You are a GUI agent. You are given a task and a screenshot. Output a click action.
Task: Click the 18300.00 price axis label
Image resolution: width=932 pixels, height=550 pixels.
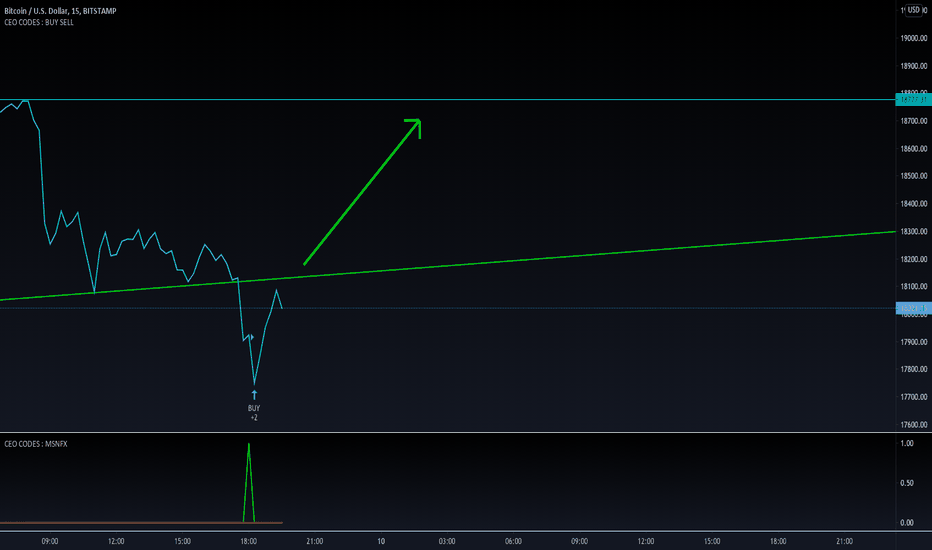pyautogui.click(x=914, y=231)
